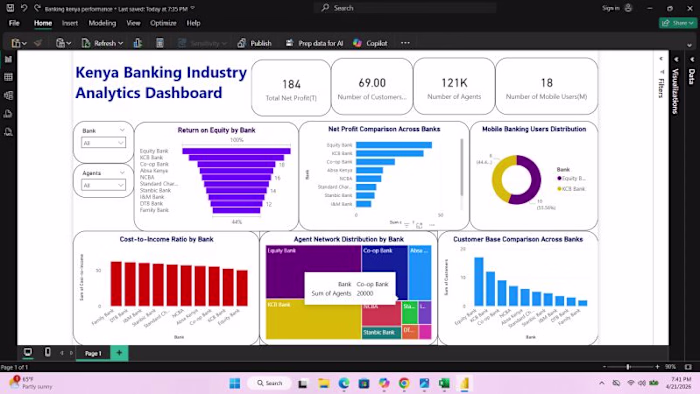The image size is (700, 394).
Task: Switch to Report view icon
Action: tap(8, 59)
